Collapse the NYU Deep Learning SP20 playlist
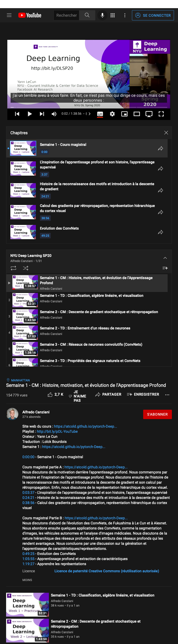 pyautogui.click(x=165, y=258)
